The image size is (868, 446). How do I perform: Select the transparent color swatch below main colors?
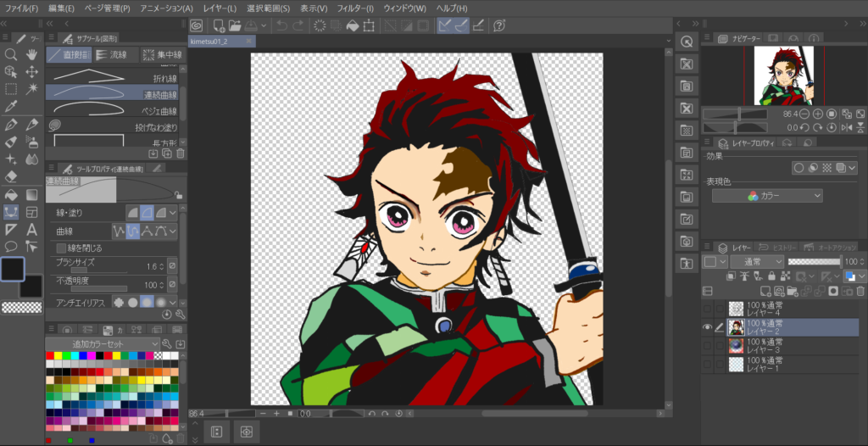coord(21,308)
